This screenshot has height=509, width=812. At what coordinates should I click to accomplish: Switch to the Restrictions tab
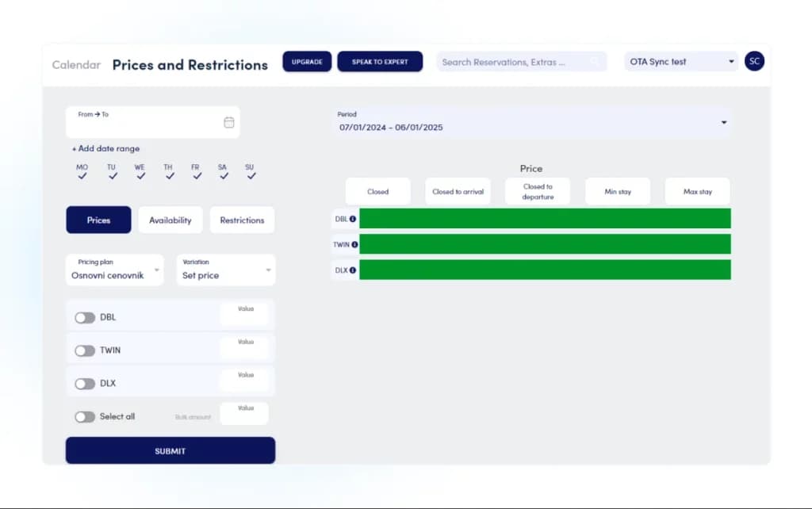(x=242, y=220)
